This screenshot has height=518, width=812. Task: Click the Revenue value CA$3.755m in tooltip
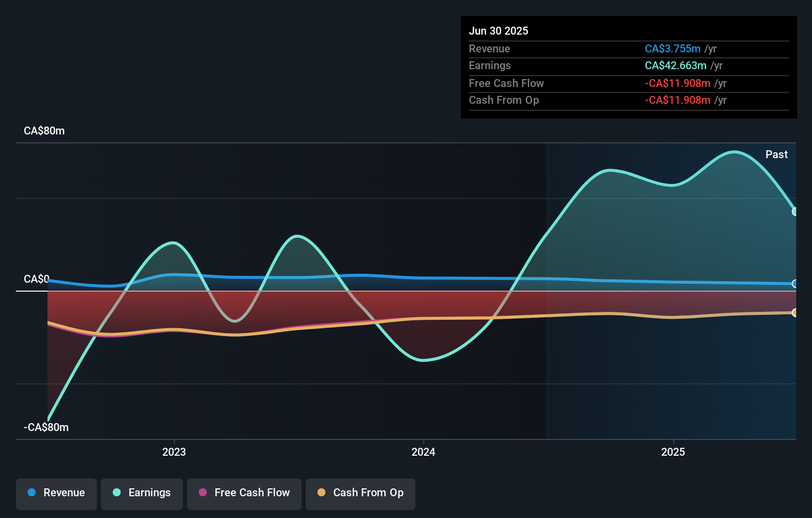(x=673, y=49)
